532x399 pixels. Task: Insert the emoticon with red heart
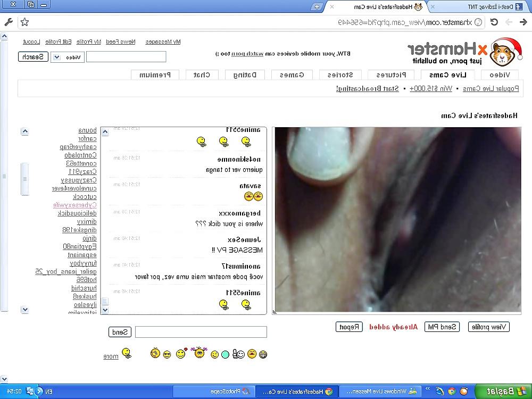coord(181,354)
